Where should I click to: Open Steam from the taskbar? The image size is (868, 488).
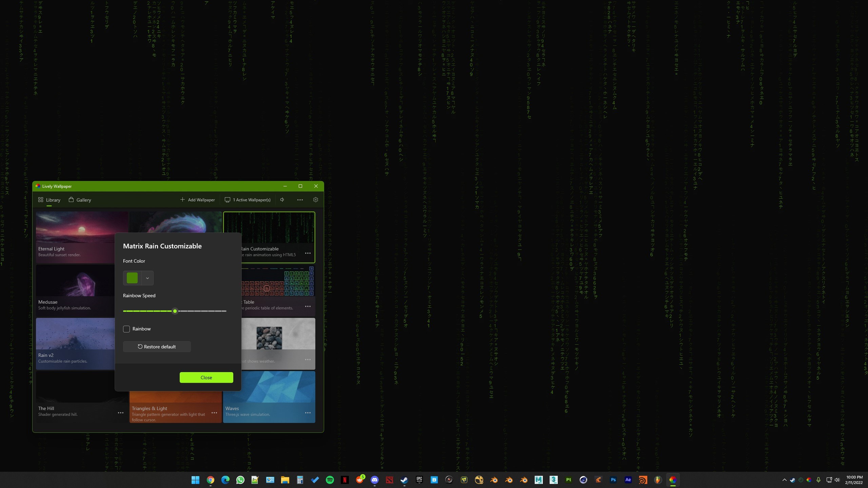(x=404, y=480)
